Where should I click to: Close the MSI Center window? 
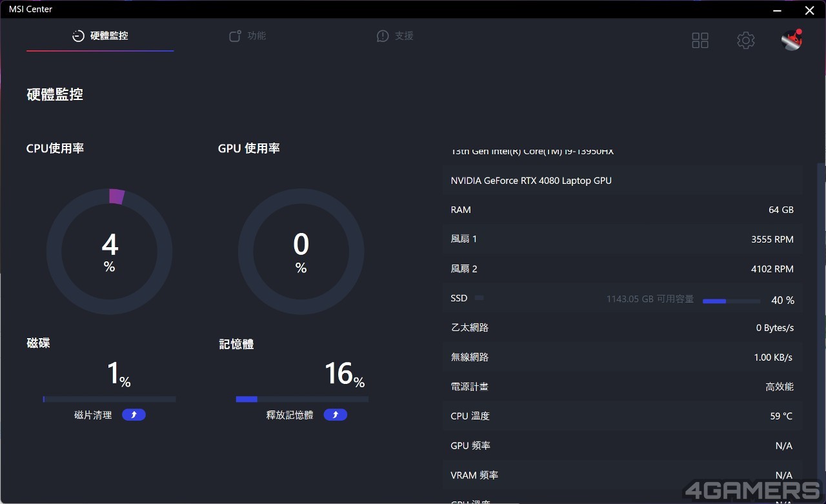pyautogui.click(x=809, y=10)
